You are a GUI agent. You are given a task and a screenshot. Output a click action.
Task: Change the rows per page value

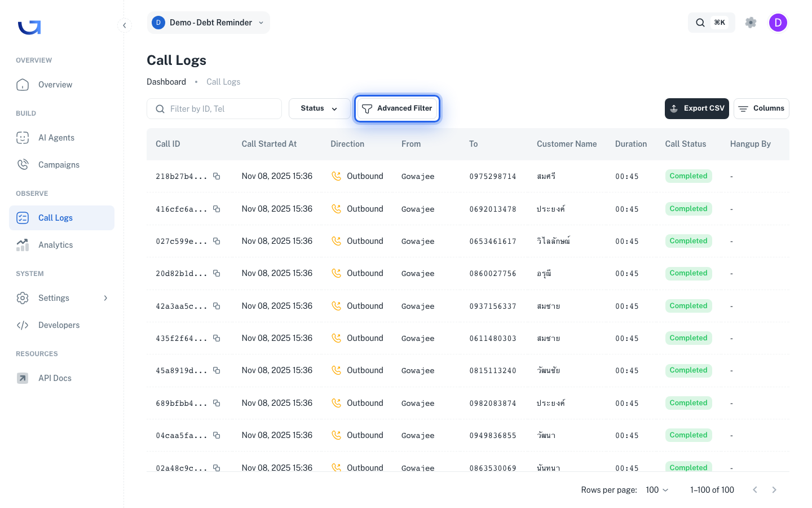(657, 490)
